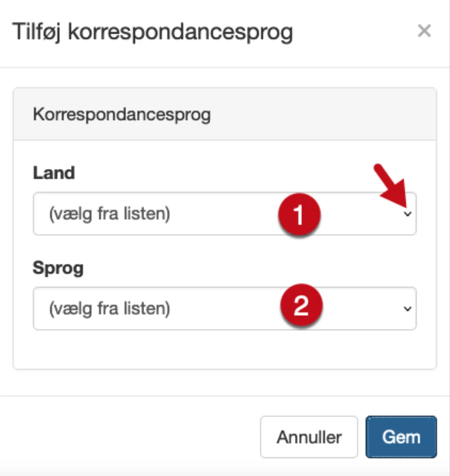Click the Sprog field label
The image size is (450, 476).
59,268
